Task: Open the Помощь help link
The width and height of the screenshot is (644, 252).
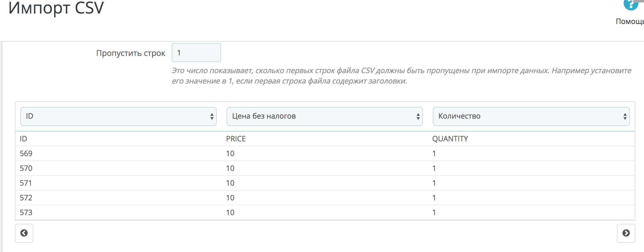Action: click(x=629, y=21)
